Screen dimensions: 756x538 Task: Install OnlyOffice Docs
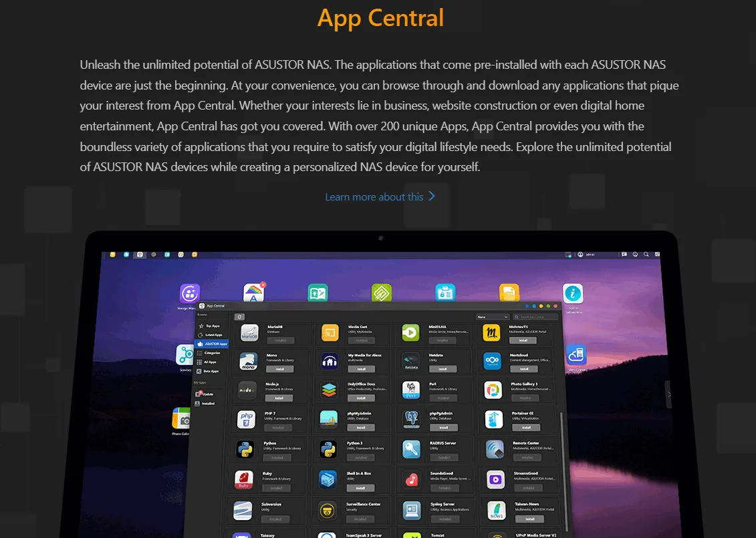click(361, 398)
